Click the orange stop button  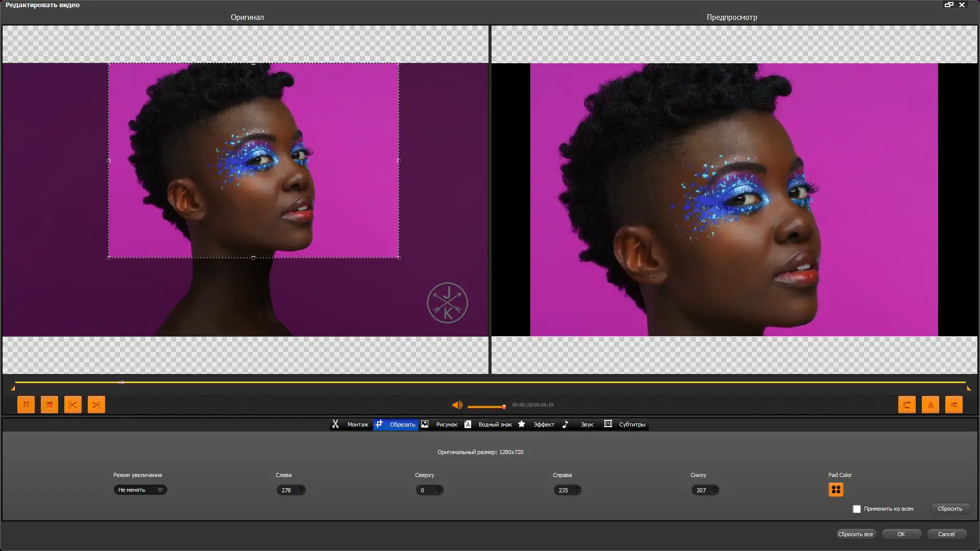[50, 405]
